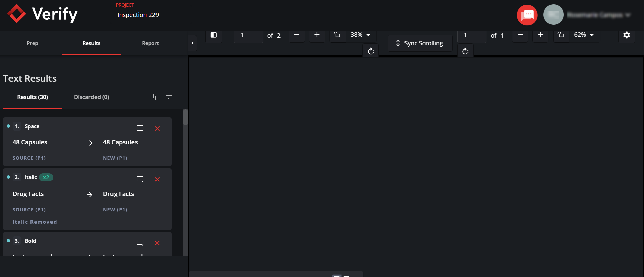
Task: Collapse the left results panel arrow
Action: pos(192,43)
